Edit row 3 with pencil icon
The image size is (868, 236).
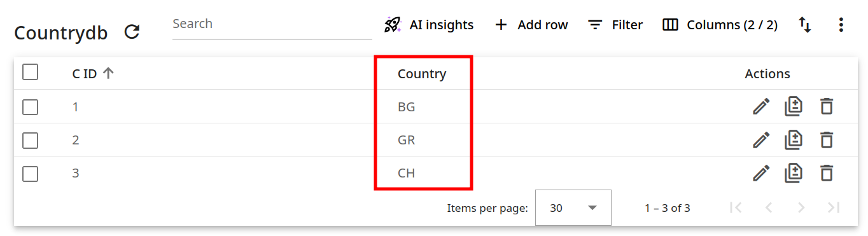pos(761,172)
